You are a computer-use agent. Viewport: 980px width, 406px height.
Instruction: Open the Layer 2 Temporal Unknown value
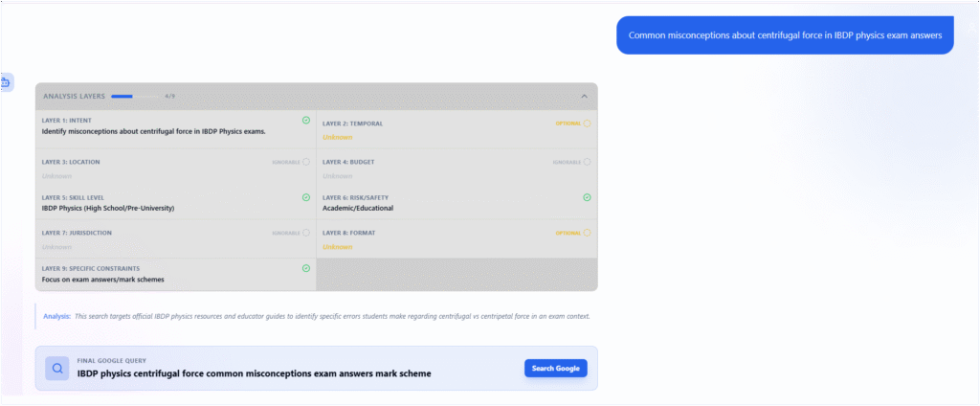(337, 137)
